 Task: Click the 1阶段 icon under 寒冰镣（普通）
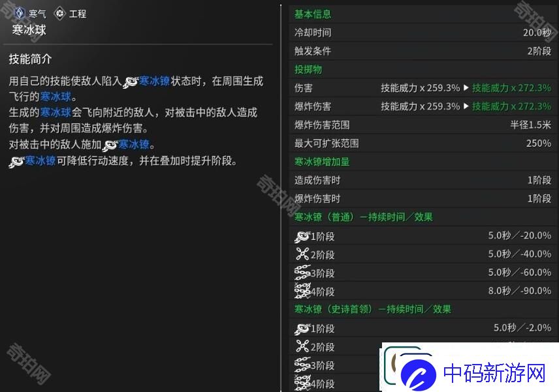[302, 237]
